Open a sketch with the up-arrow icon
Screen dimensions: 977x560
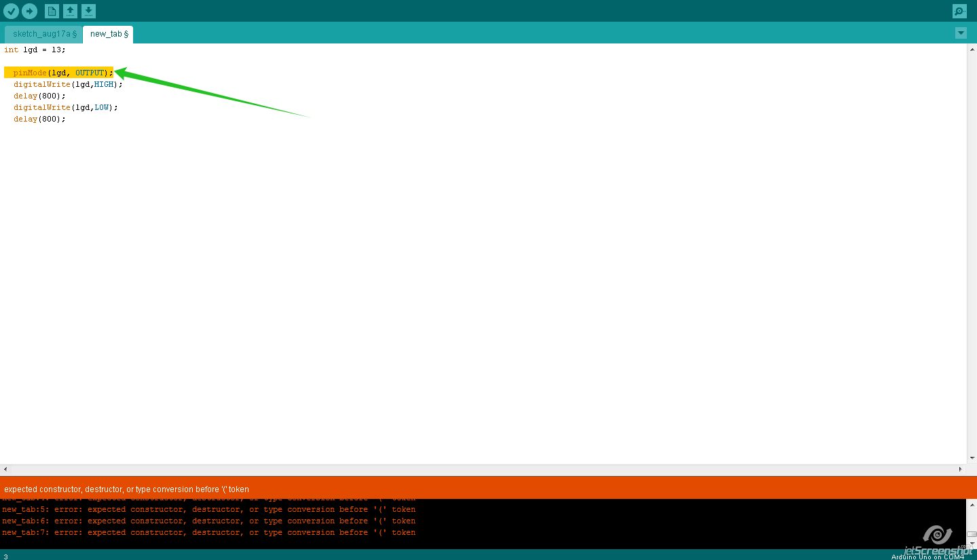[x=70, y=11]
